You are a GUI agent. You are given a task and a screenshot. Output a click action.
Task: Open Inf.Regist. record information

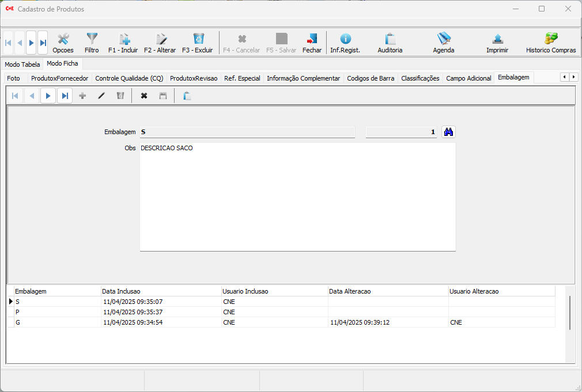coord(345,43)
